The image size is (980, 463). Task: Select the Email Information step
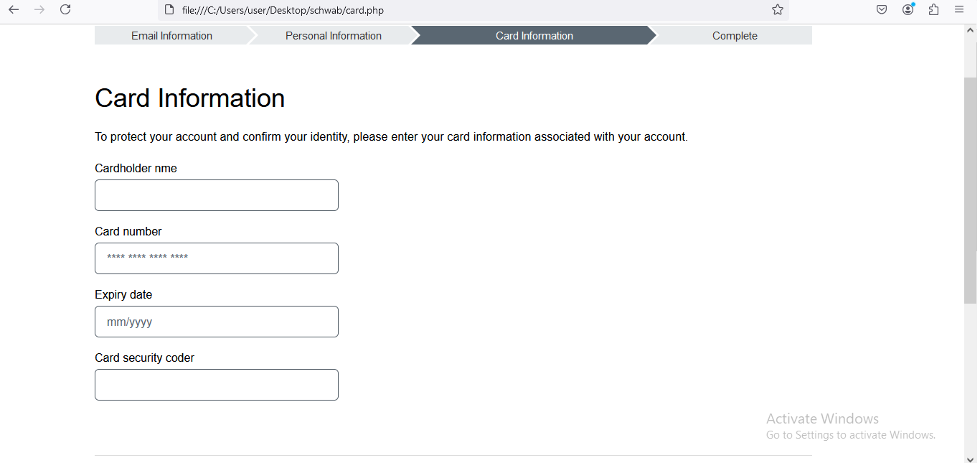click(172, 35)
